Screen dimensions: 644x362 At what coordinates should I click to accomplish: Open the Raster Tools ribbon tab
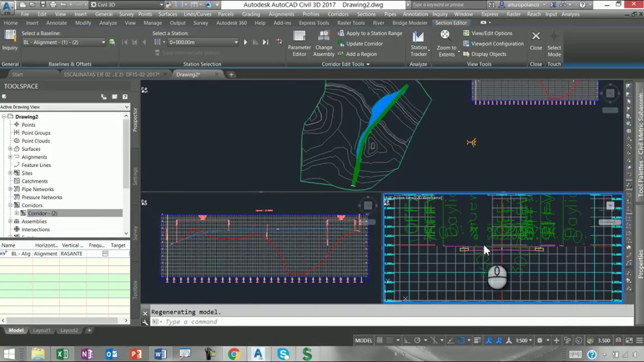[x=351, y=23]
